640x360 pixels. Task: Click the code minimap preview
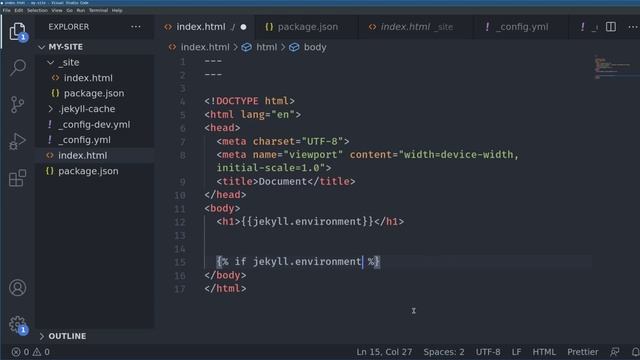click(x=614, y=67)
